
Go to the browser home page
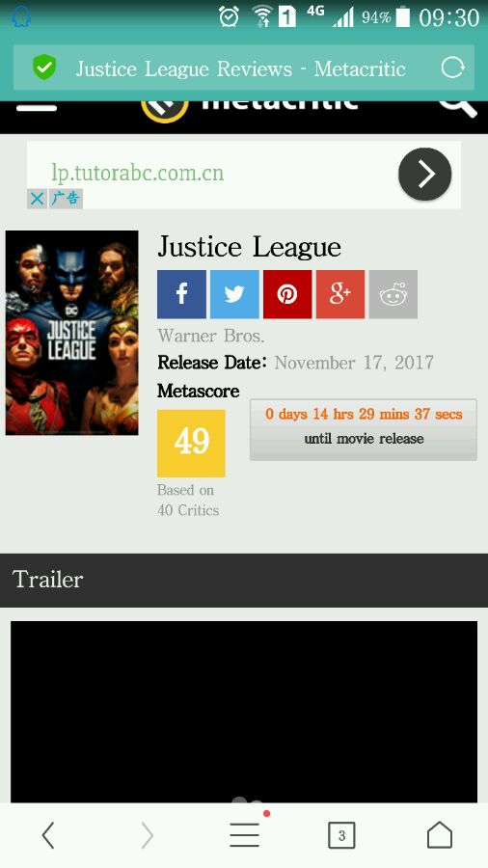(x=440, y=835)
